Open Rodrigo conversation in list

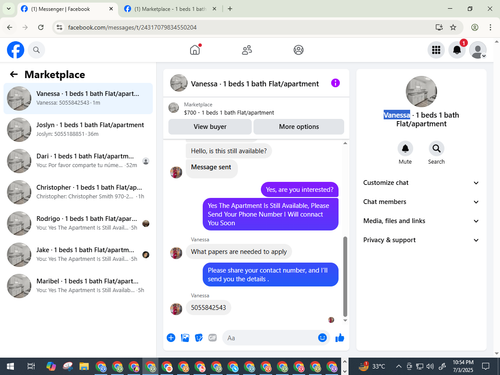pyautogui.click(x=78, y=223)
